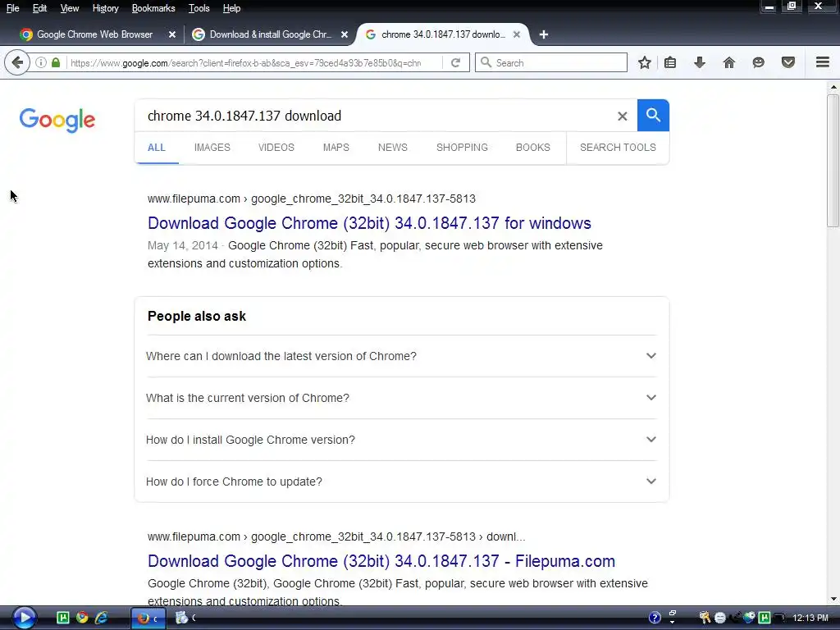Open the Firefox hamburger menu
Image resolution: width=840 pixels, height=630 pixels.
click(823, 62)
